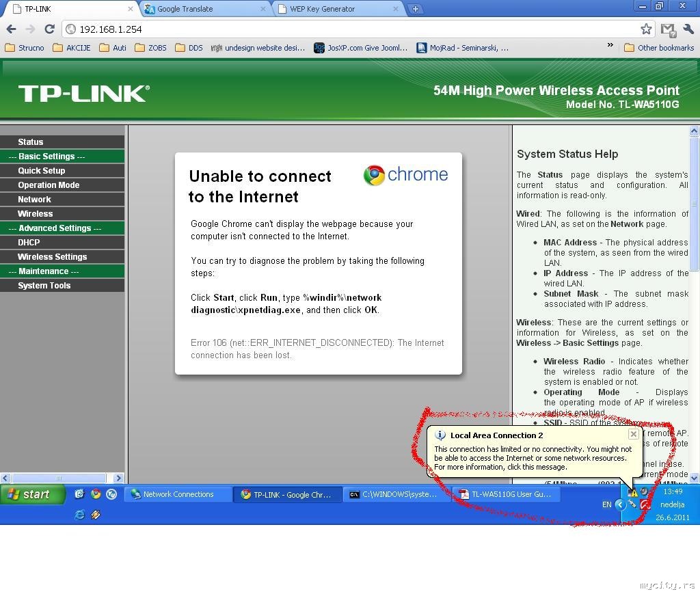Click the EN language indicator
Viewport: 700px width, 594px height.
[x=607, y=504]
